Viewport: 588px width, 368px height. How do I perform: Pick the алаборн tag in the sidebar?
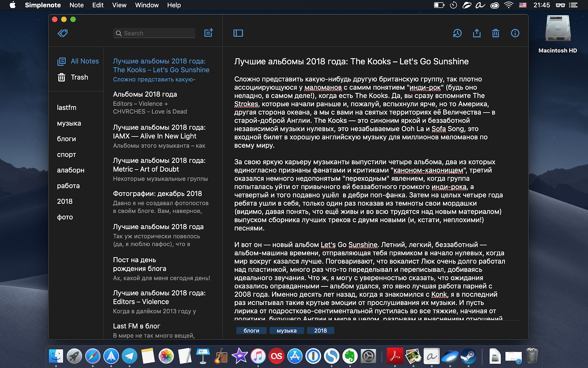pos(71,170)
